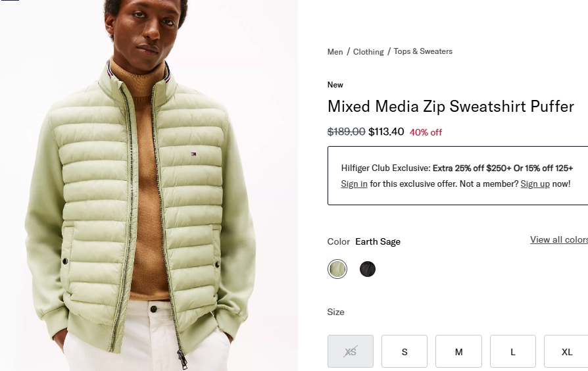Open the Clothing breadcrumb category

click(x=368, y=52)
